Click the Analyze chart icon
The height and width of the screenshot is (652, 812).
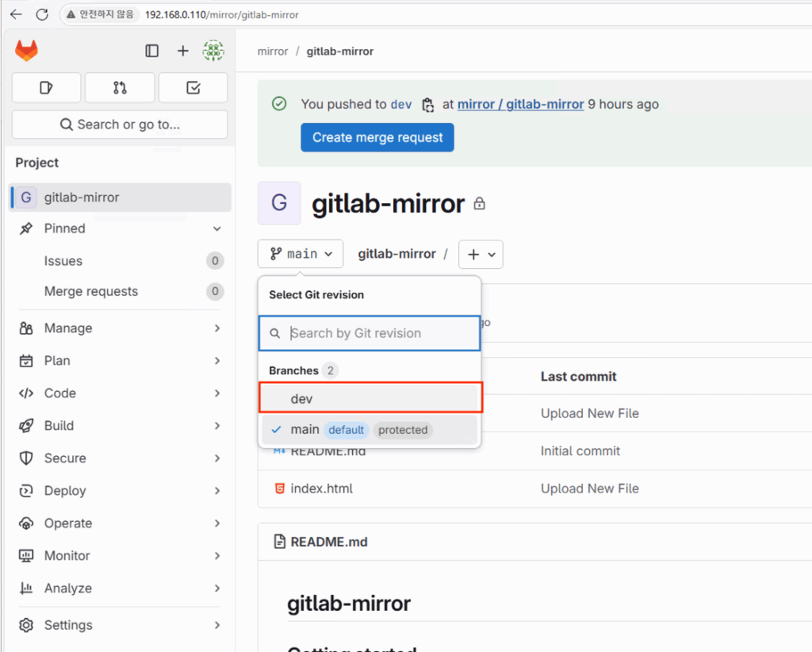point(26,589)
